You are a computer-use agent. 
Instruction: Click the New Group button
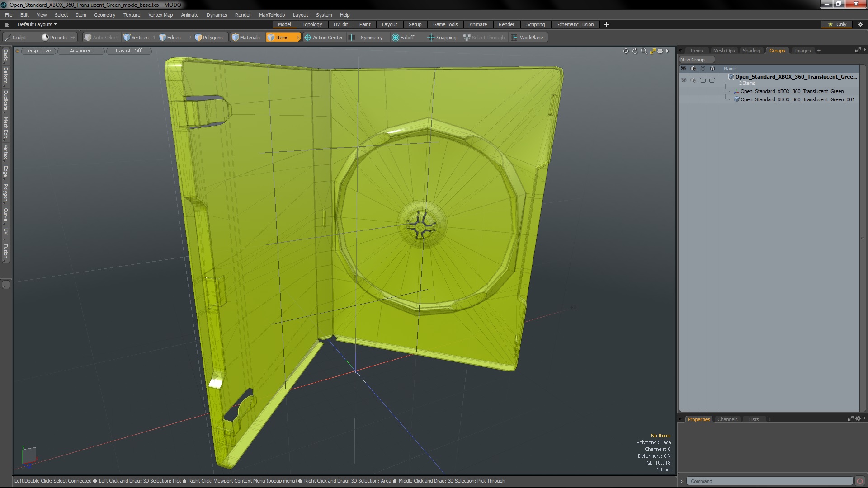(x=693, y=60)
